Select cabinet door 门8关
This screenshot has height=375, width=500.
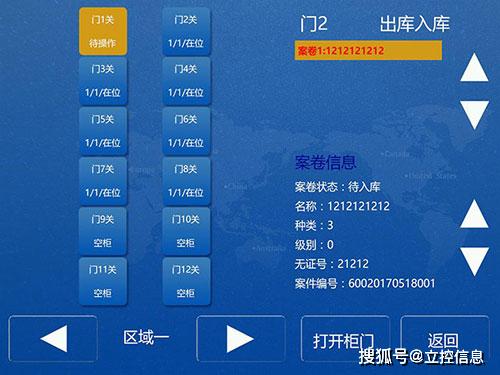186,181
